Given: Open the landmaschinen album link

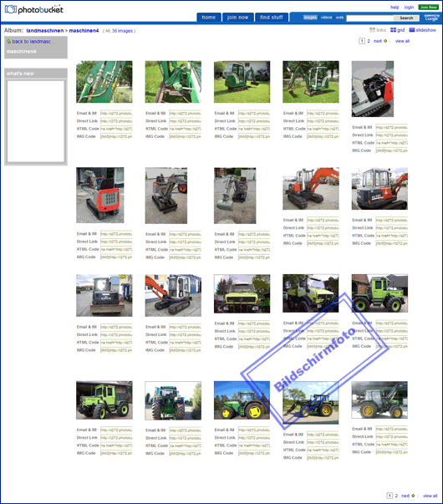Looking at the screenshot, I should click(x=45, y=31).
